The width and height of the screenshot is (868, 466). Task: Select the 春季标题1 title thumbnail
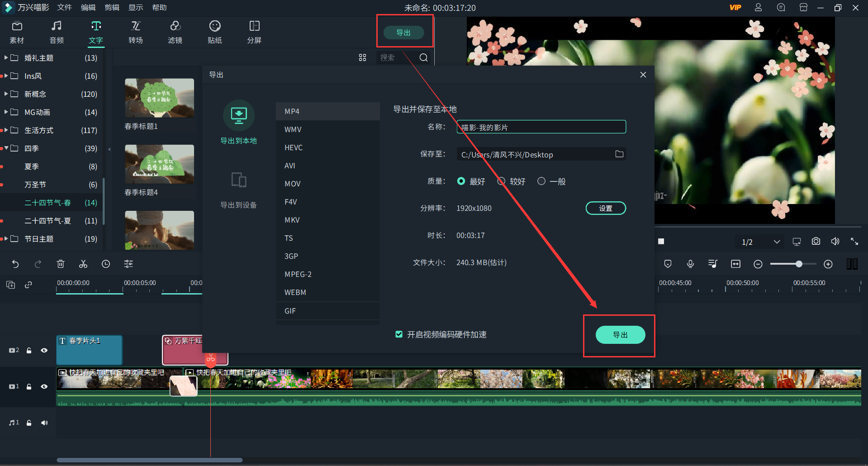pos(159,98)
